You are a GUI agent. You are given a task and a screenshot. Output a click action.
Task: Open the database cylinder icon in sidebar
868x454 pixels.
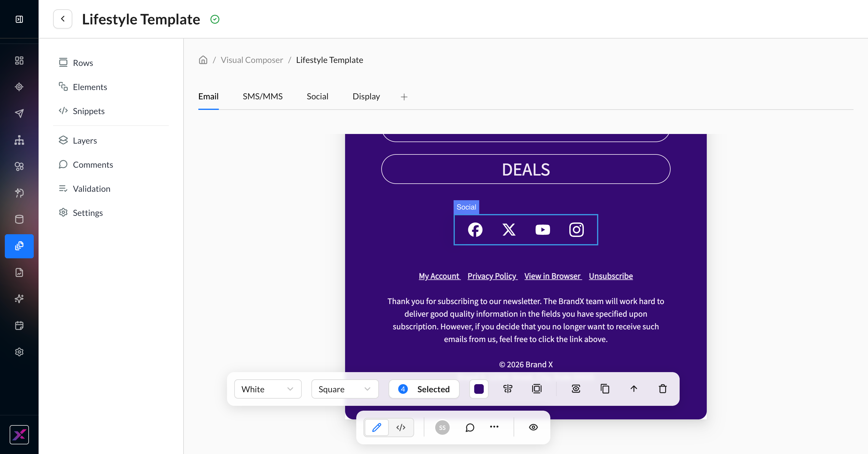[19, 219]
